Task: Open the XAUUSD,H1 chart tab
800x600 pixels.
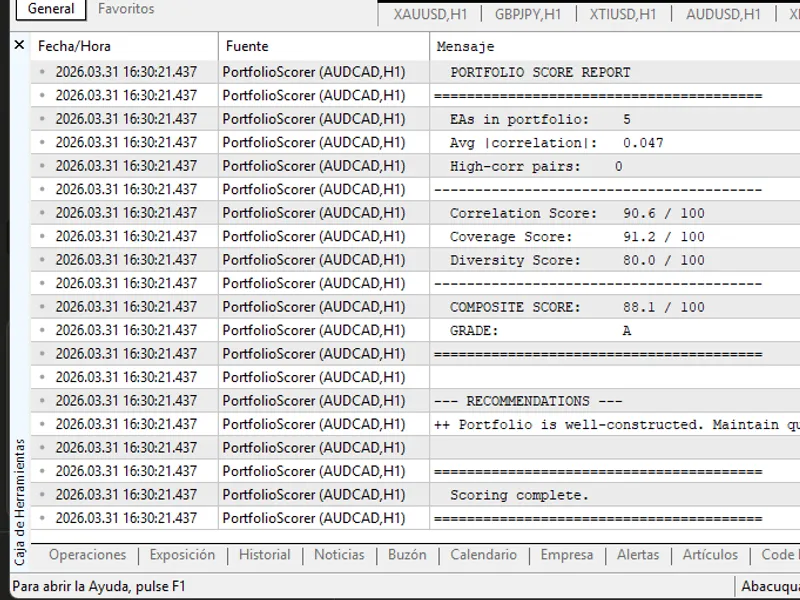Action: pyautogui.click(x=430, y=14)
